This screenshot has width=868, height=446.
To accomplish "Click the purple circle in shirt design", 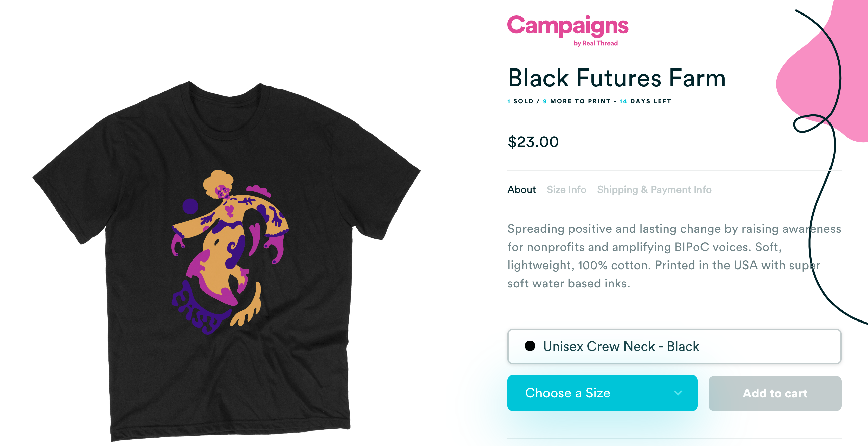I will (190, 206).
